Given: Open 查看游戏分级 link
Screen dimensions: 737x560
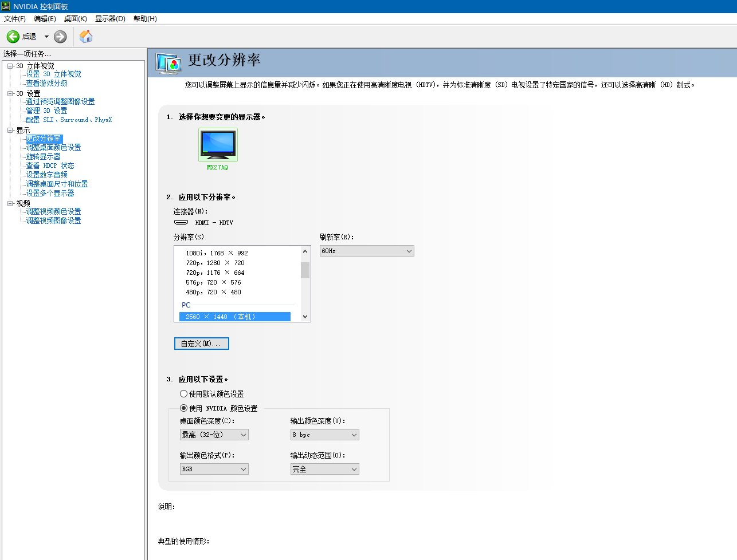Looking at the screenshot, I should point(47,84).
